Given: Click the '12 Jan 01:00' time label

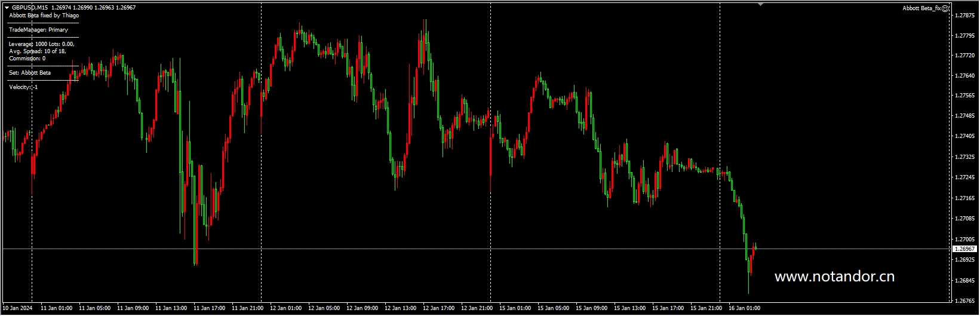Looking at the screenshot, I should click(x=286, y=308).
